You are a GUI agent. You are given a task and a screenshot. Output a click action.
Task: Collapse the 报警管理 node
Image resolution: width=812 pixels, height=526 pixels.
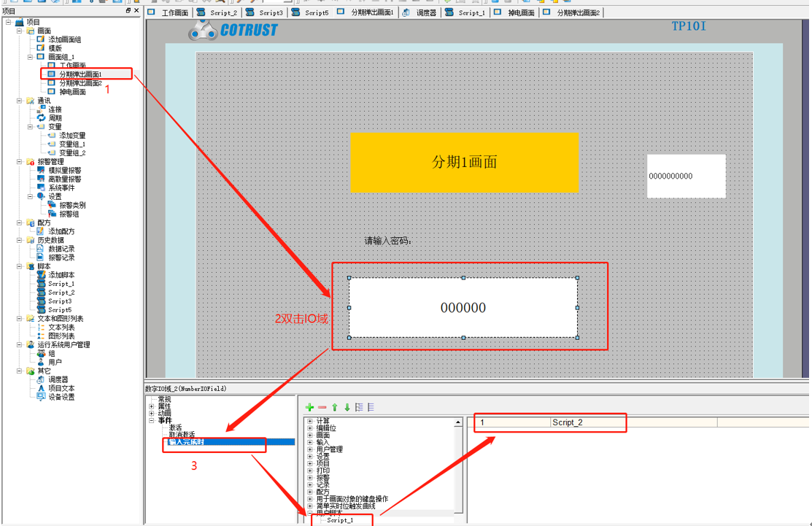pos(19,161)
